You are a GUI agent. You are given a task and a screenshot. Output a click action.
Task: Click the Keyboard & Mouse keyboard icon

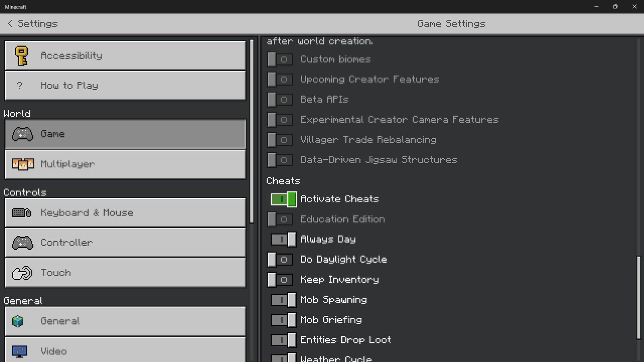(22, 212)
